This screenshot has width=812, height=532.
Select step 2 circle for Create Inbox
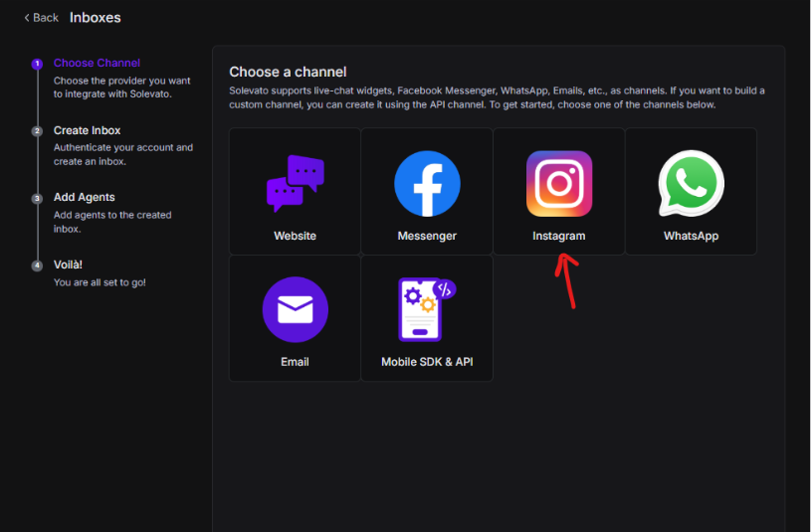tap(37, 131)
